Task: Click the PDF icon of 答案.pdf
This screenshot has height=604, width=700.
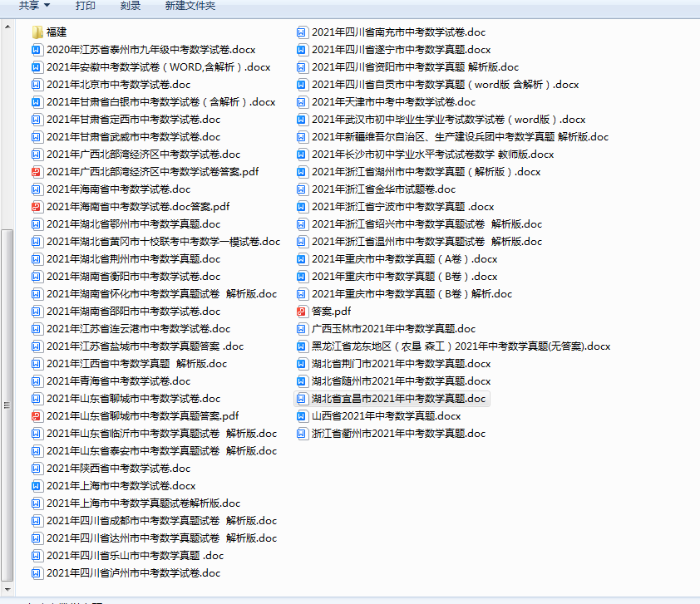Action: [302, 312]
